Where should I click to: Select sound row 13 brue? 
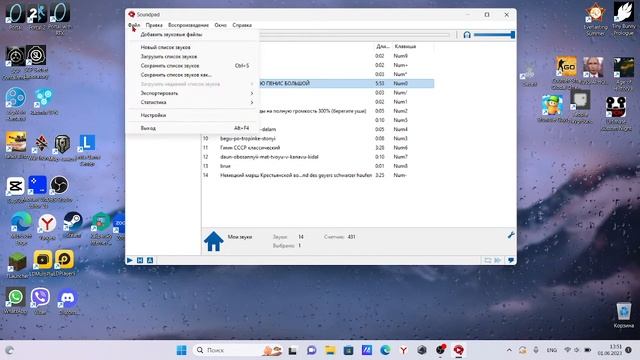[225, 166]
